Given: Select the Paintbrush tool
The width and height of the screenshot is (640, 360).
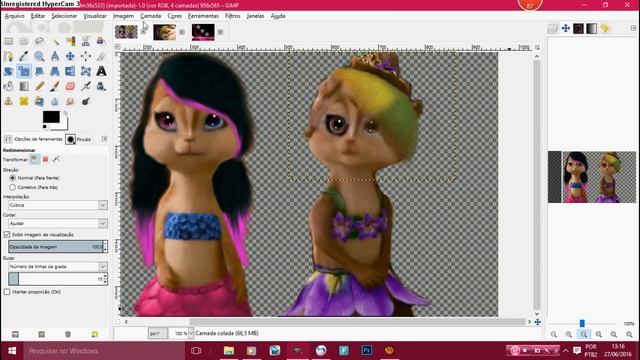Looking at the screenshot, I should click(55, 86).
